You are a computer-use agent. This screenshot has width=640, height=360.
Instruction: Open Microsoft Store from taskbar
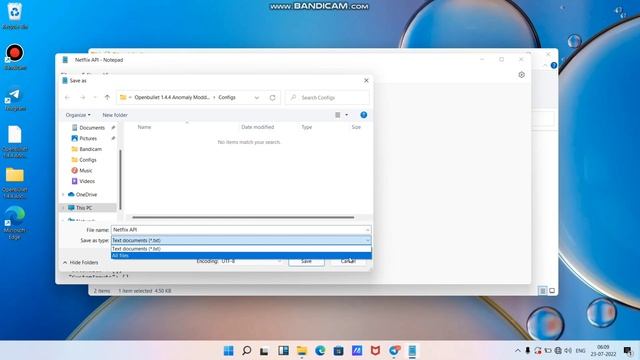pos(338,351)
